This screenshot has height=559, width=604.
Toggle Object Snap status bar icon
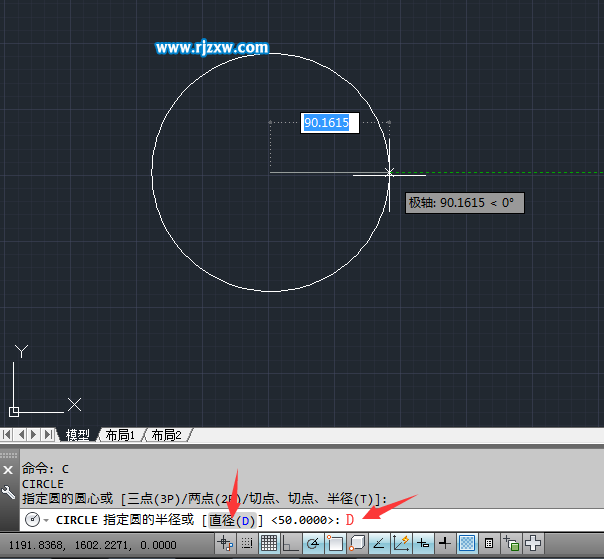tap(335, 544)
